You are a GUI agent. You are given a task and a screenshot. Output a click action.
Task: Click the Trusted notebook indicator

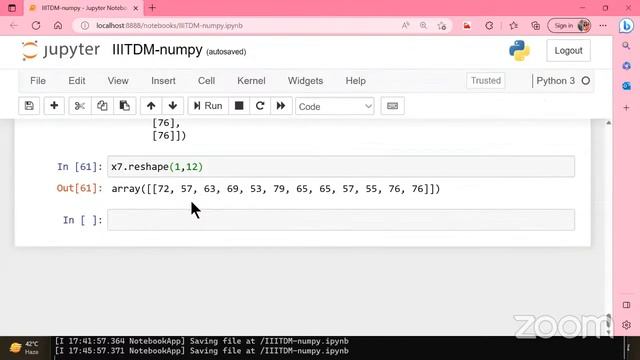click(486, 81)
